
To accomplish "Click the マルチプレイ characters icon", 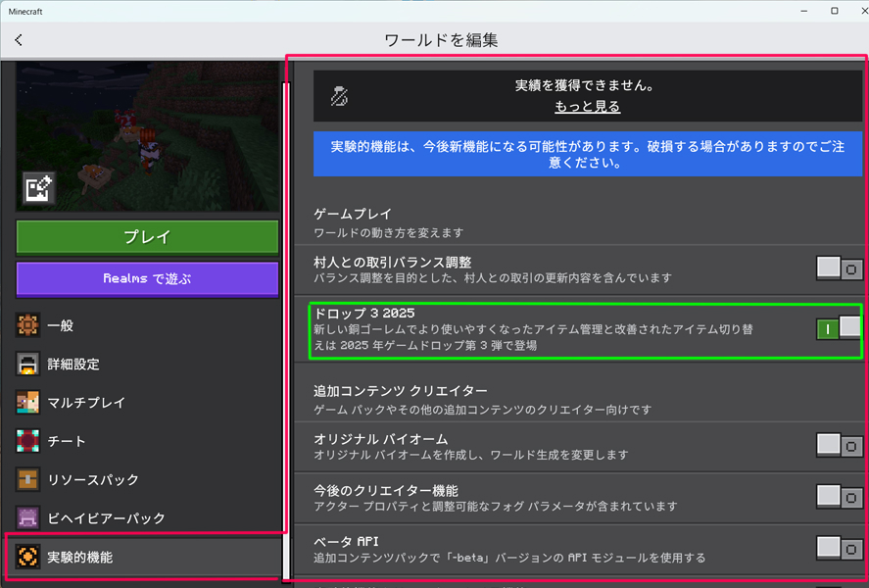I will point(27,403).
